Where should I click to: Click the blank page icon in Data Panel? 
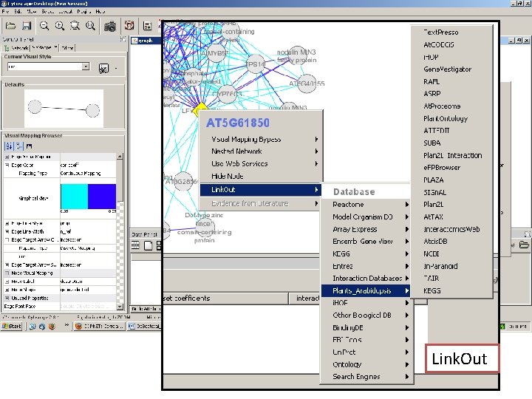point(148,245)
